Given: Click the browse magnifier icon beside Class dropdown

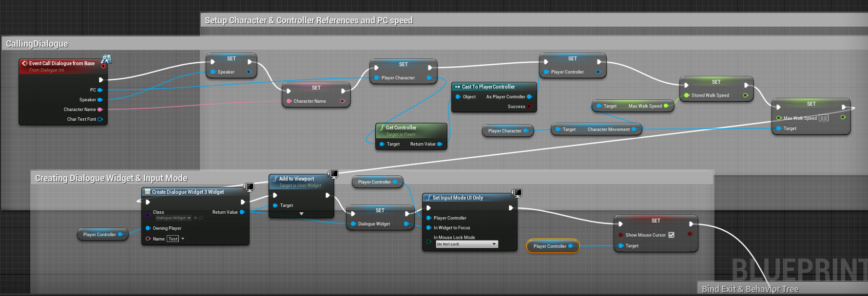Looking at the screenshot, I should (x=201, y=218).
